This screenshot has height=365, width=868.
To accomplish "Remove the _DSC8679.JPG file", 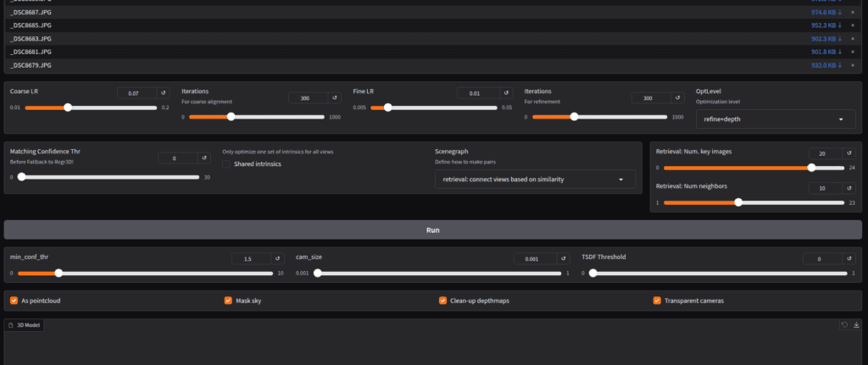I will coord(853,65).
